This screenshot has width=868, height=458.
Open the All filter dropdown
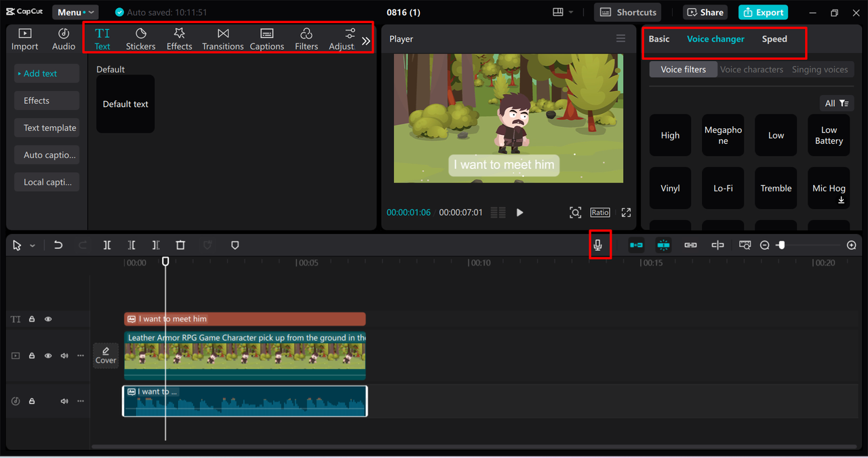click(837, 103)
